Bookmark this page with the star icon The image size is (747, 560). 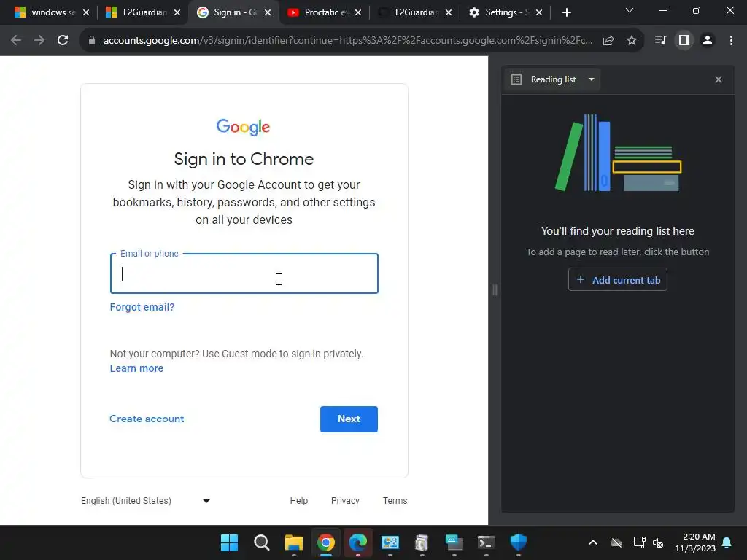tap(632, 41)
